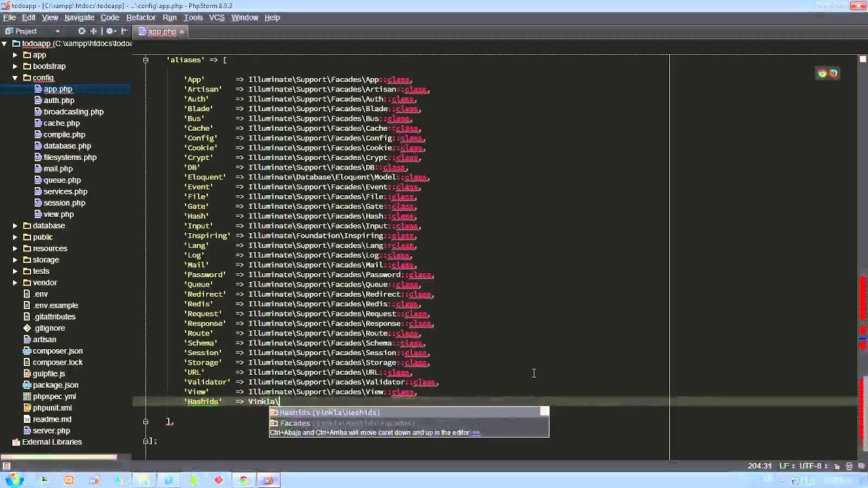Select services.php in the project tree

(x=65, y=191)
